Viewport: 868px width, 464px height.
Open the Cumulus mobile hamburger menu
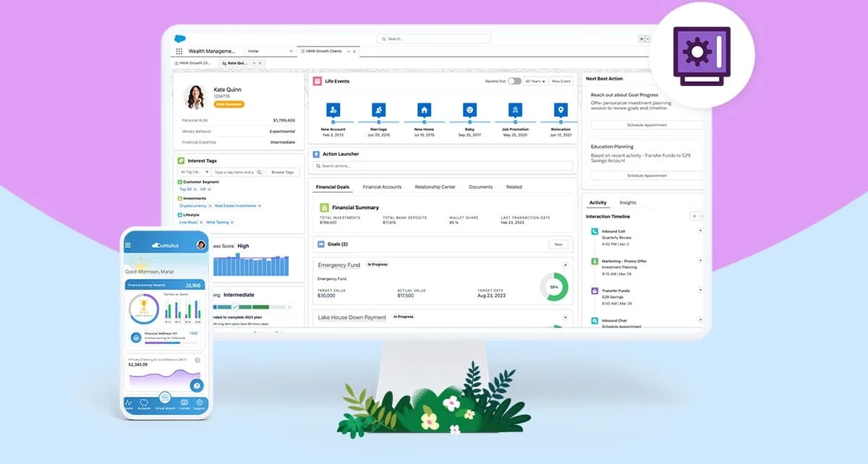128,245
